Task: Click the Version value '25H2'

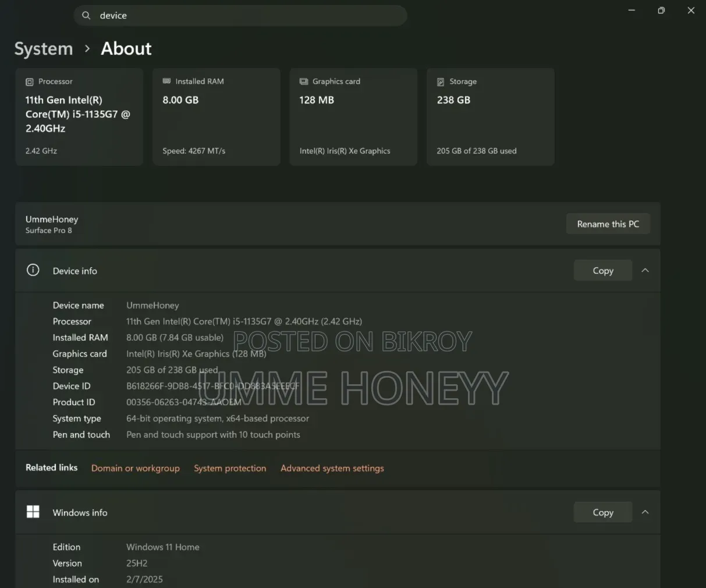Action: pyautogui.click(x=137, y=564)
